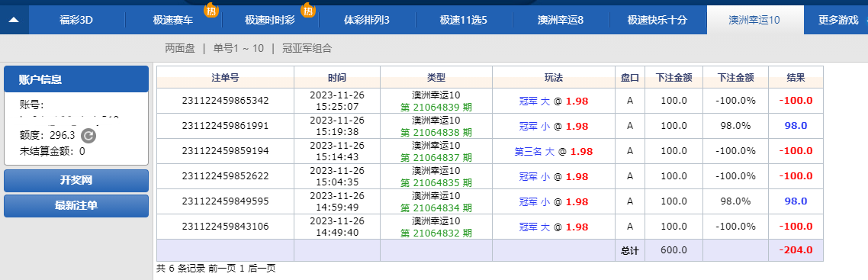Click the 盘口 column header

[x=630, y=78]
